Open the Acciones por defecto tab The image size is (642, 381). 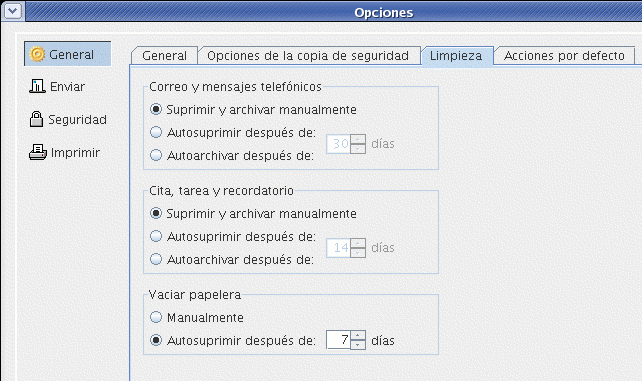tap(564, 56)
